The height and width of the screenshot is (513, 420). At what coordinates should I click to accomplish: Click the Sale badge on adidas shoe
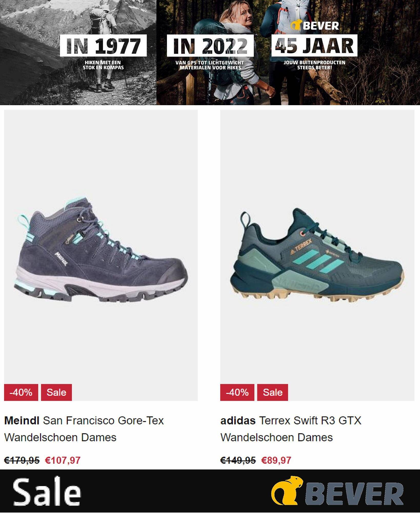(273, 392)
